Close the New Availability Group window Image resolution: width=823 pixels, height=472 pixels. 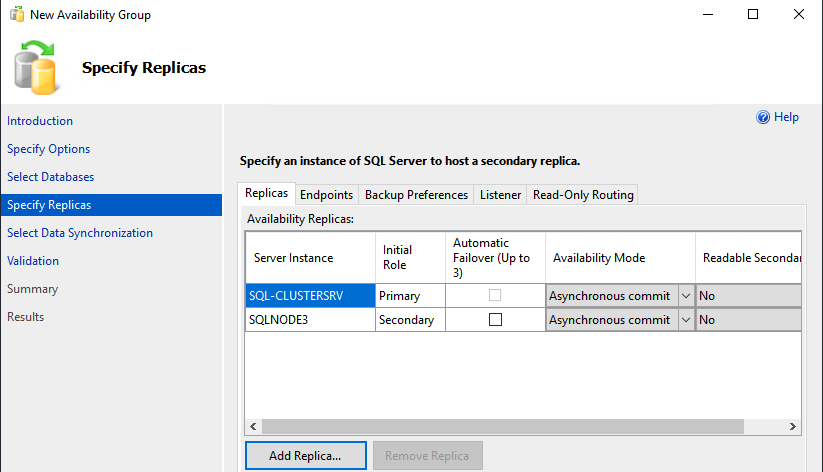[798, 14]
